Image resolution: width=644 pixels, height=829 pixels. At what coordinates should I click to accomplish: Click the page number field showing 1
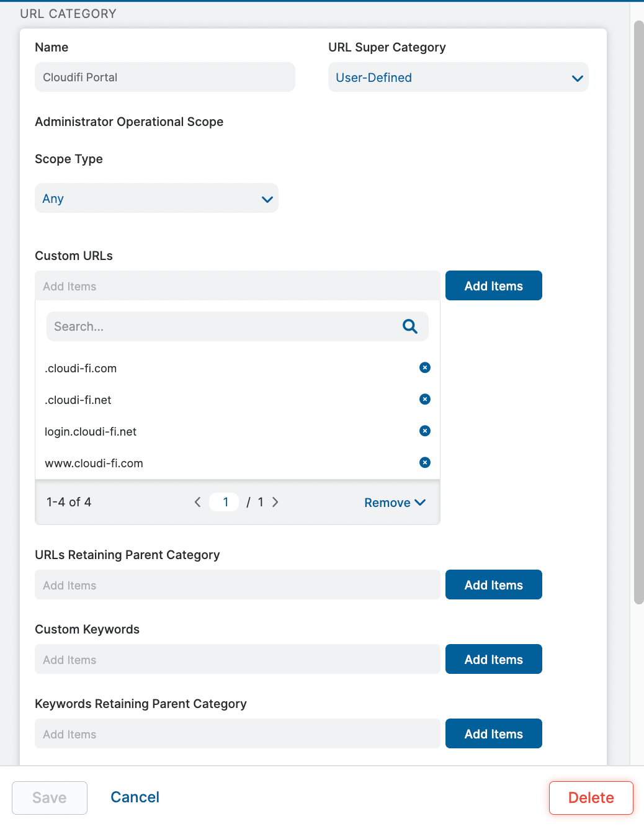pos(224,502)
